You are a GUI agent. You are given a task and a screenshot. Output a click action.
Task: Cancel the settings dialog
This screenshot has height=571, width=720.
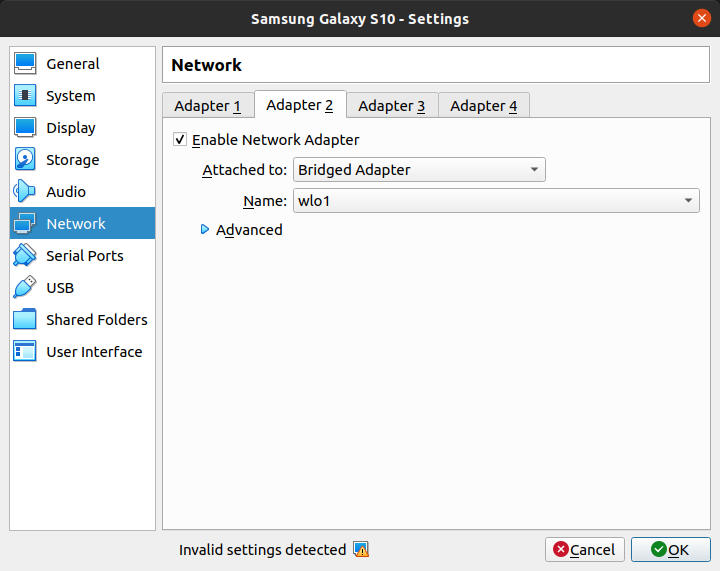(x=585, y=549)
